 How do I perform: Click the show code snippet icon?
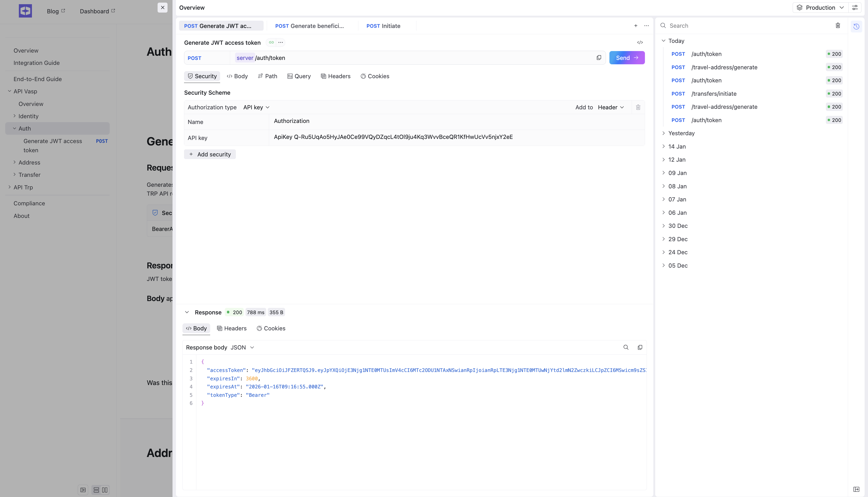640,42
